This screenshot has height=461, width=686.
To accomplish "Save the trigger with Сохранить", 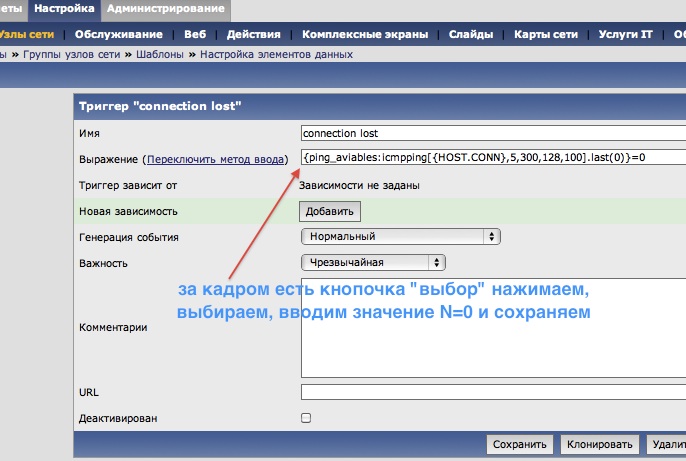I will pyautogui.click(x=518, y=444).
